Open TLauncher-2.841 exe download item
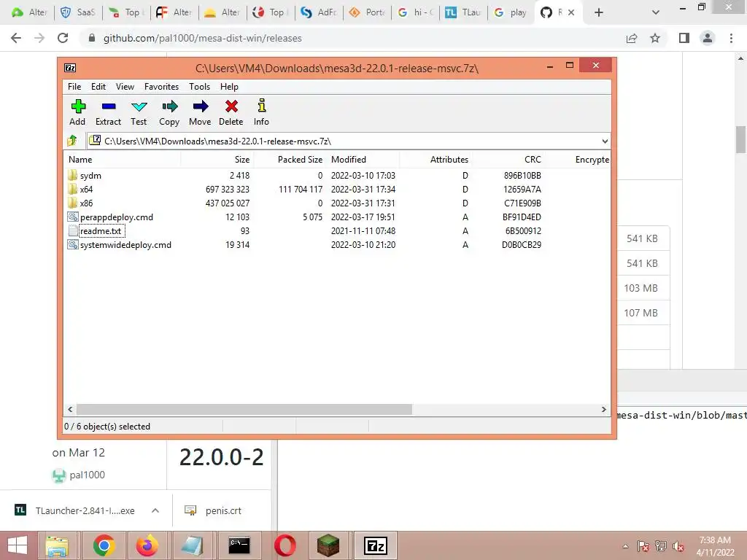 point(74,510)
